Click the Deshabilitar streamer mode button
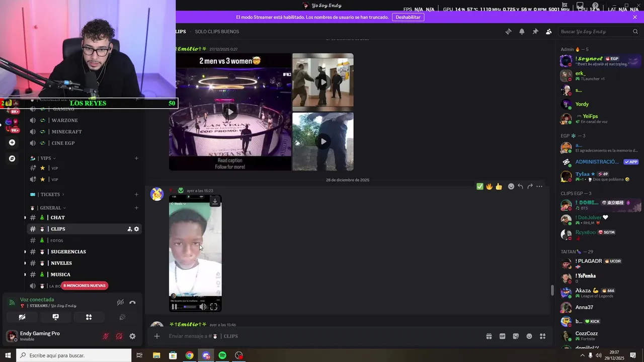 point(408,17)
